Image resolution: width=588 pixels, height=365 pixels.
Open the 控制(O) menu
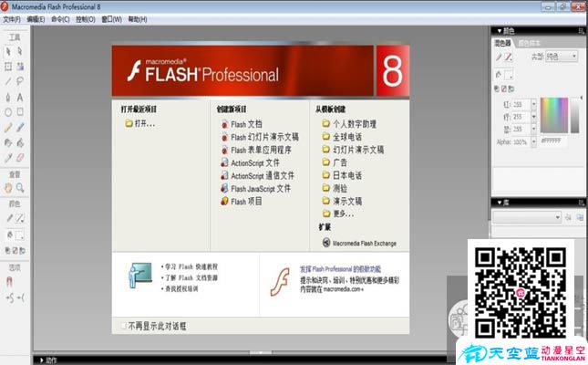[x=86, y=19]
